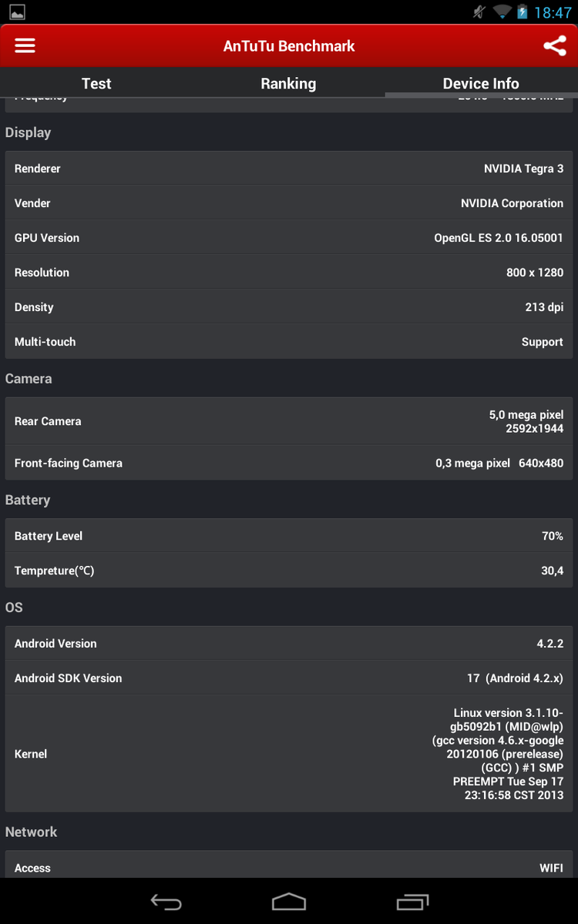578x924 pixels.
Task: Select the Kernel info row
Action: click(289, 754)
